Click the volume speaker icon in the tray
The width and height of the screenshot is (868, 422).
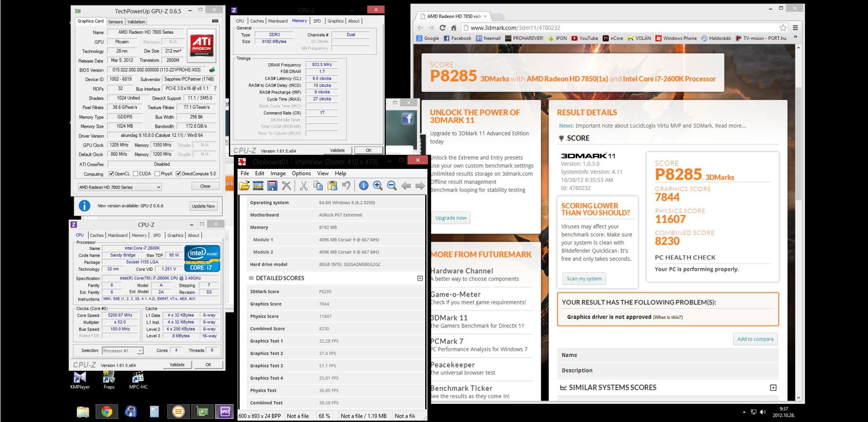coord(763,412)
